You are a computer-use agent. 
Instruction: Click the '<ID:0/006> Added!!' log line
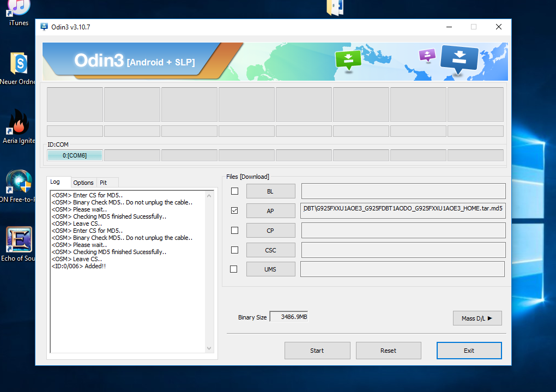click(x=78, y=266)
